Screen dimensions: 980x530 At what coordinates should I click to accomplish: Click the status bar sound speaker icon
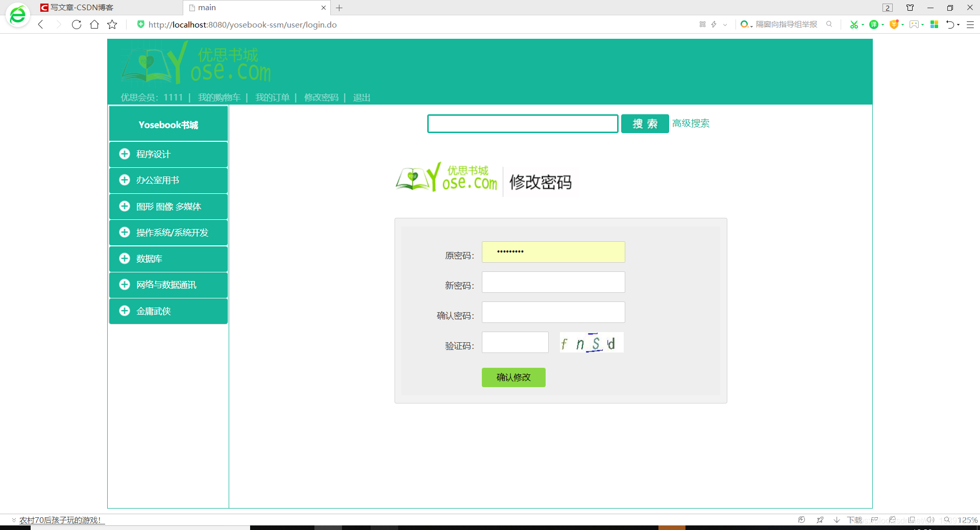pyautogui.click(x=930, y=520)
